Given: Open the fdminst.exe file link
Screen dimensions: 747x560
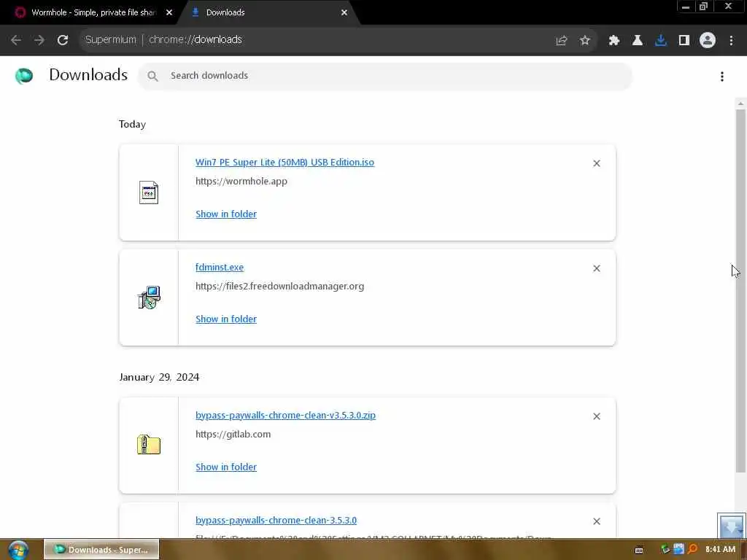Looking at the screenshot, I should coord(219,267).
